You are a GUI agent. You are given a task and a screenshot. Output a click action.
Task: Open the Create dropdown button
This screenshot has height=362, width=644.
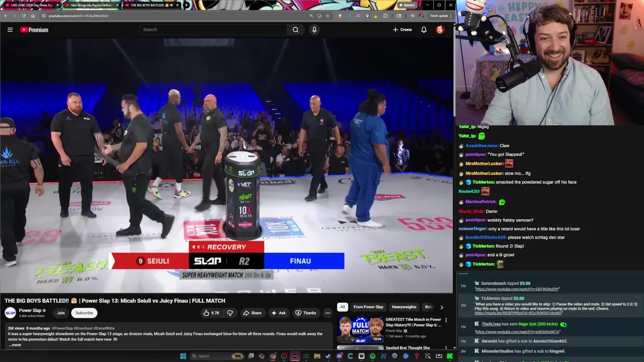pos(403,30)
